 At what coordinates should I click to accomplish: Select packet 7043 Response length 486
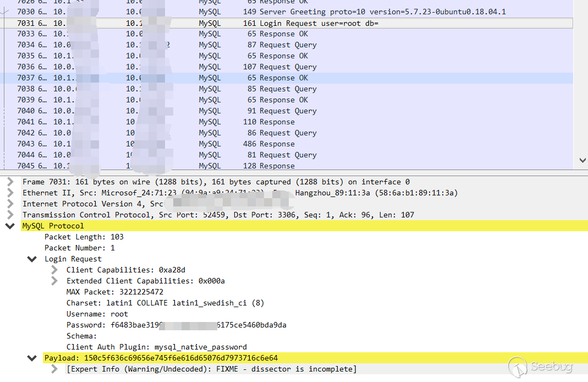click(287, 144)
